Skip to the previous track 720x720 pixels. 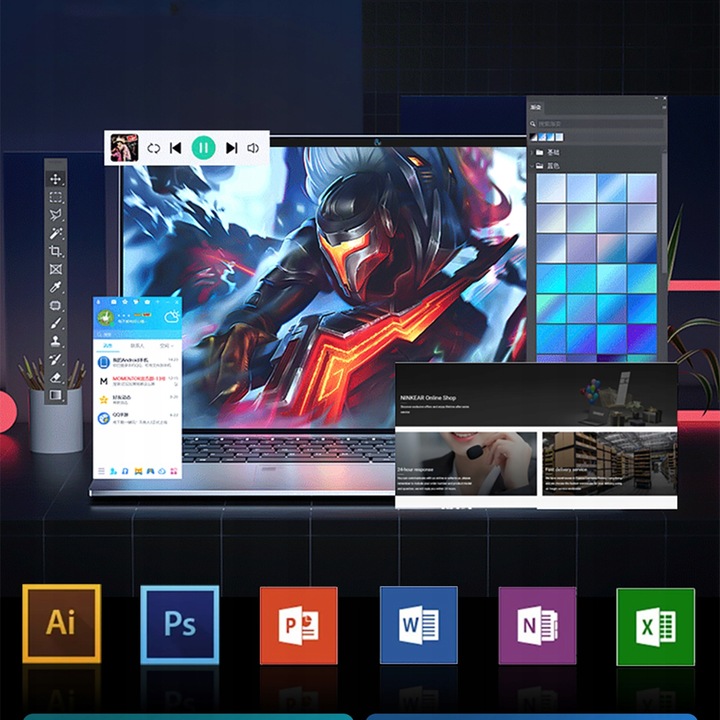175,148
